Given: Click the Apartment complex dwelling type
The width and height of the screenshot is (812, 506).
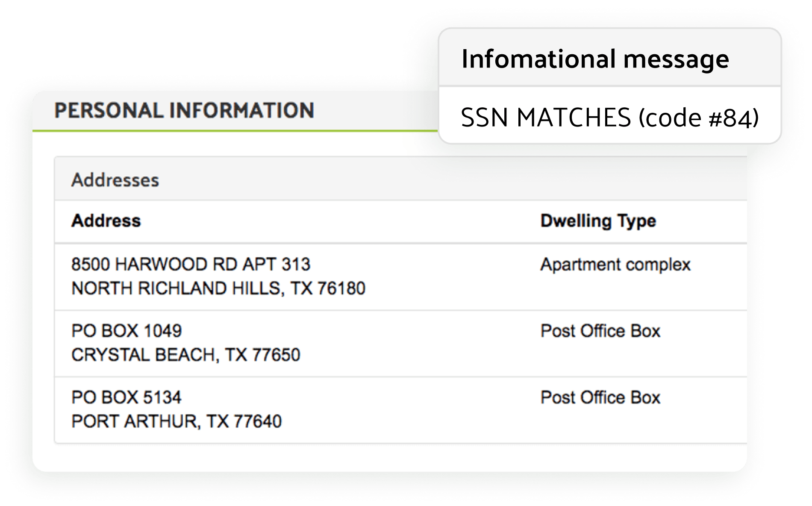Looking at the screenshot, I should point(615,265).
